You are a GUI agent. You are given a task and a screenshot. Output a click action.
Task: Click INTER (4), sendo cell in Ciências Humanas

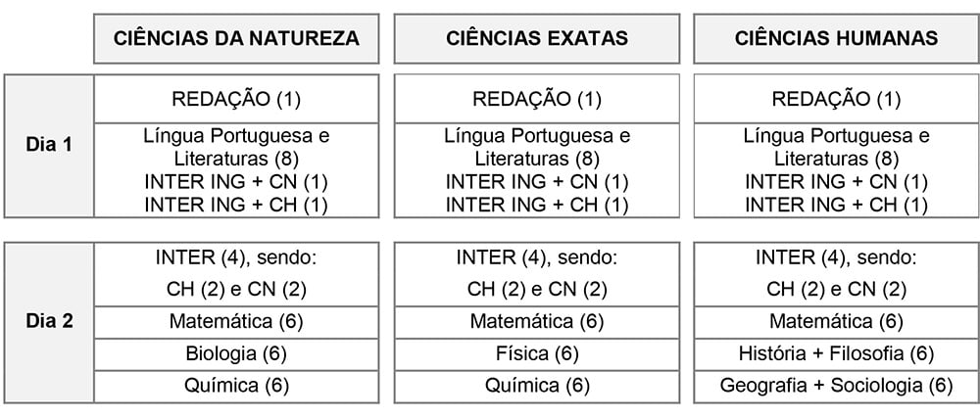coord(836,273)
